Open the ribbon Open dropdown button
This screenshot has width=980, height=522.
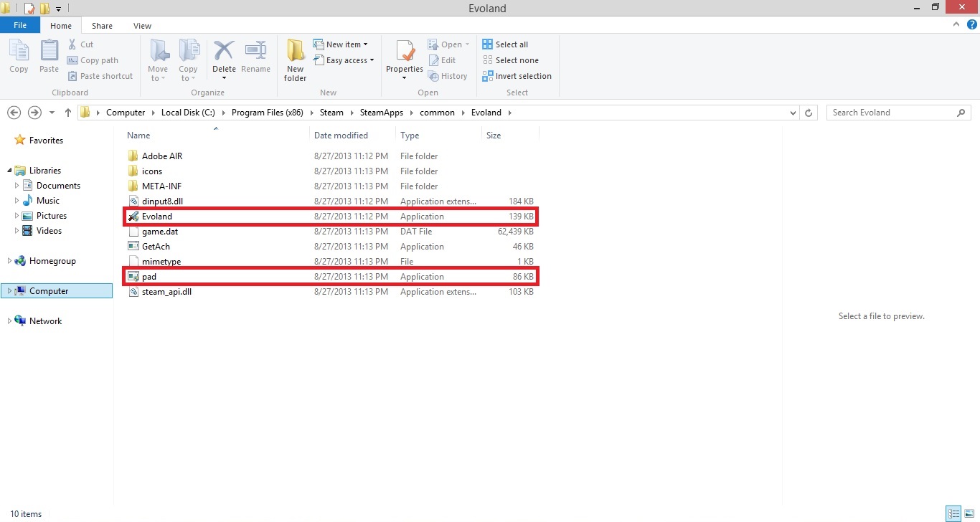[448, 44]
